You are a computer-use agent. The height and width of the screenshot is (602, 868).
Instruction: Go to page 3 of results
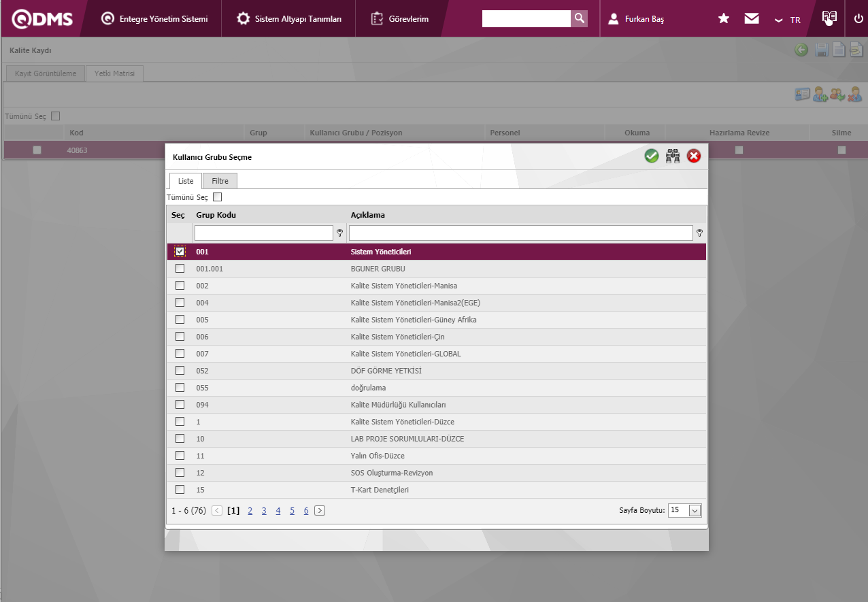tap(264, 511)
